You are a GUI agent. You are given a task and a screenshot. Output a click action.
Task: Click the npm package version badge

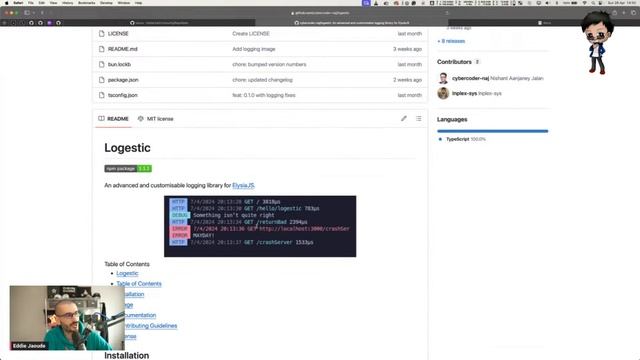click(128, 169)
